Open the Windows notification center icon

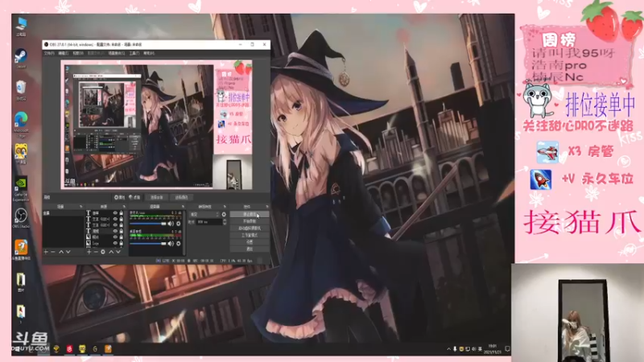tap(507, 349)
